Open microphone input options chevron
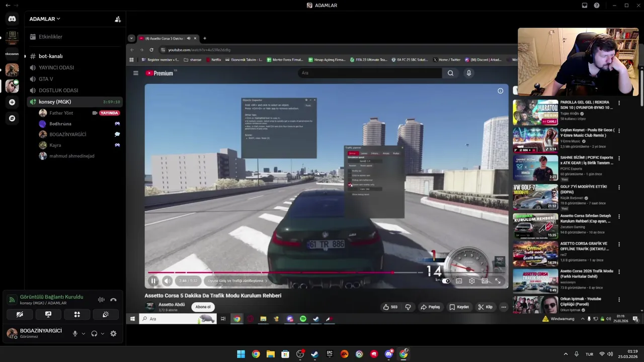644x362 pixels. tap(84, 333)
